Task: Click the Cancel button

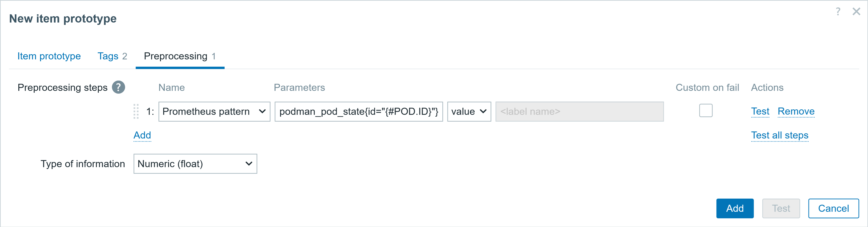Action: coord(833,208)
